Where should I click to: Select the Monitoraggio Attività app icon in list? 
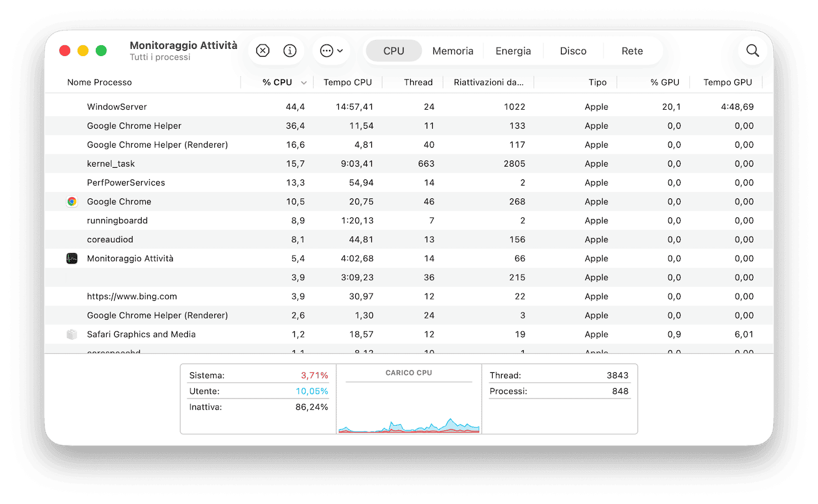(x=72, y=258)
